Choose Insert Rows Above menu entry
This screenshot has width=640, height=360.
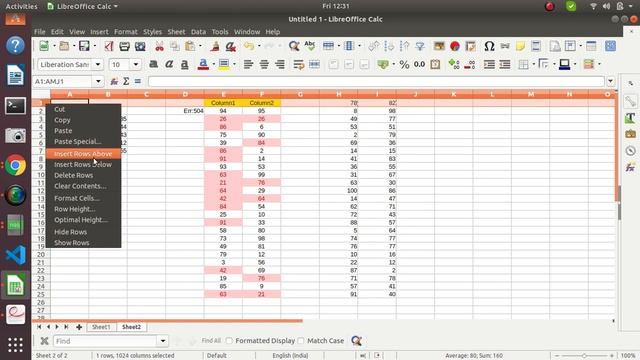tap(83, 153)
